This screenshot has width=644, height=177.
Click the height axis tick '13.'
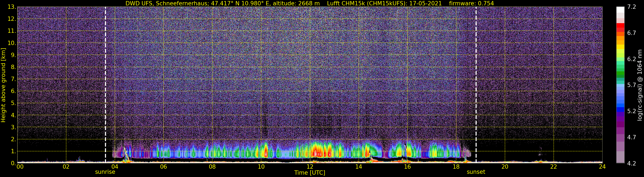[x=12, y=7]
